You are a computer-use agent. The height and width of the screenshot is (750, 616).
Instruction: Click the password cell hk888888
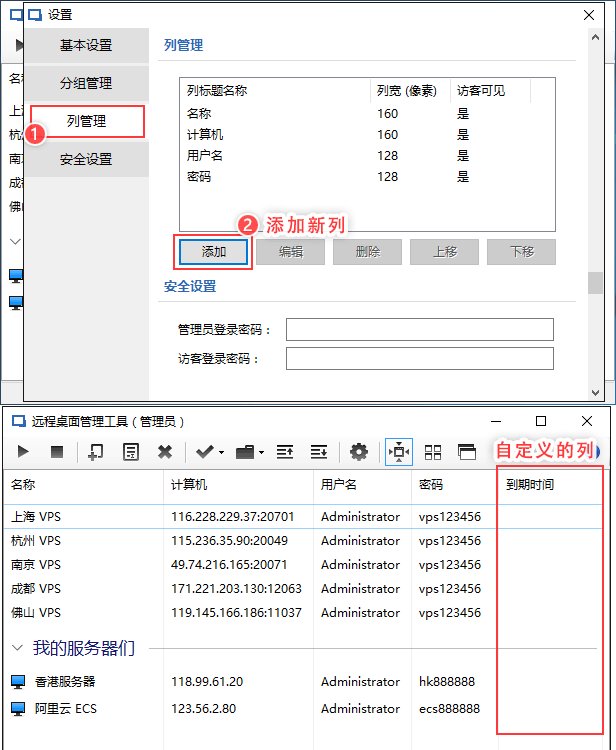coord(447,682)
